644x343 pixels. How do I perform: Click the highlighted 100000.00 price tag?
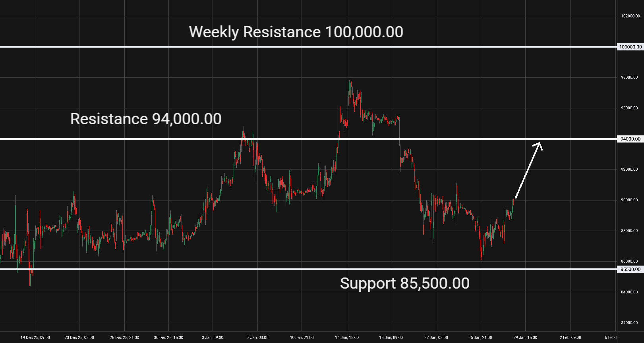tap(630, 47)
